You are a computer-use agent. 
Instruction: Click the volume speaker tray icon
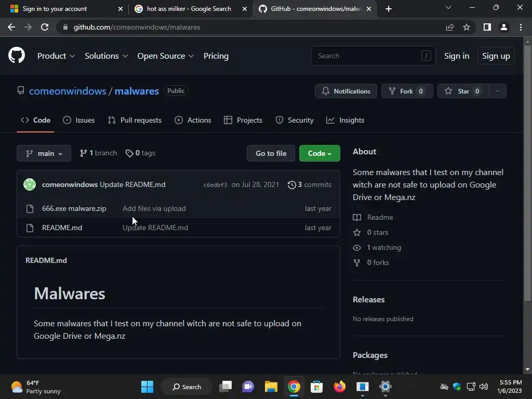(x=484, y=387)
